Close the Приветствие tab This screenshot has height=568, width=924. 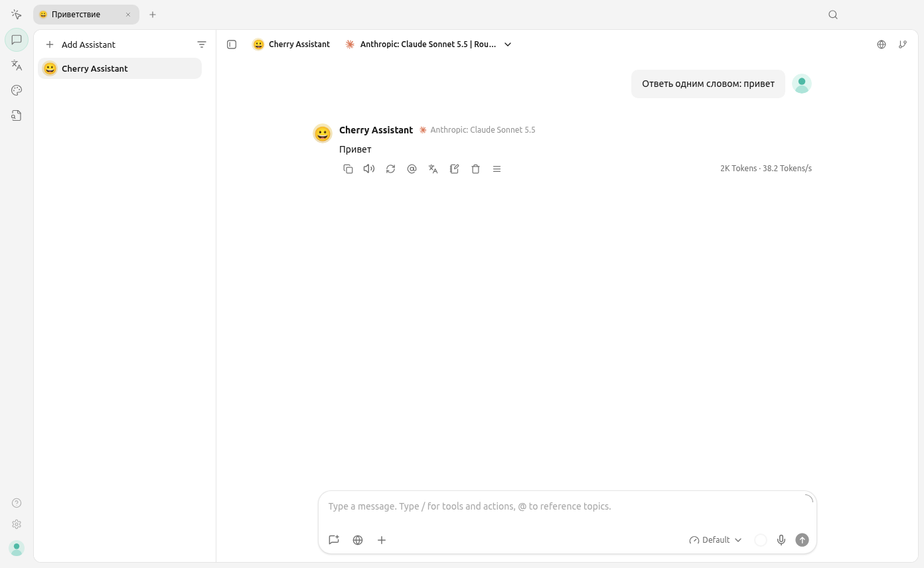[x=128, y=15]
